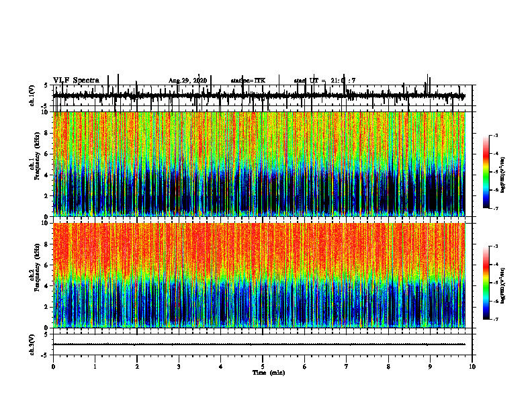Click the ch.1 "Frequency (kHz)" axis label
This screenshot has width=532, height=411.
pos(37,156)
